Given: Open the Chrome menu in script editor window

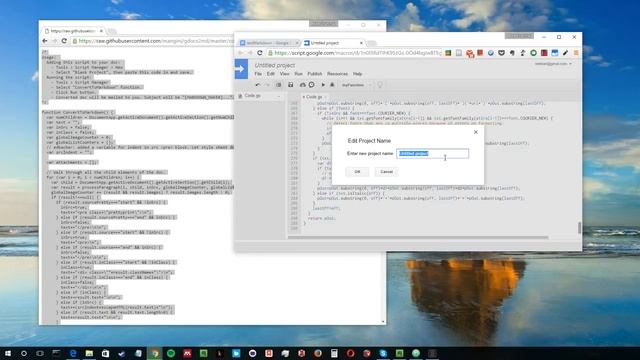Looking at the screenshot, I should point(576,53).
